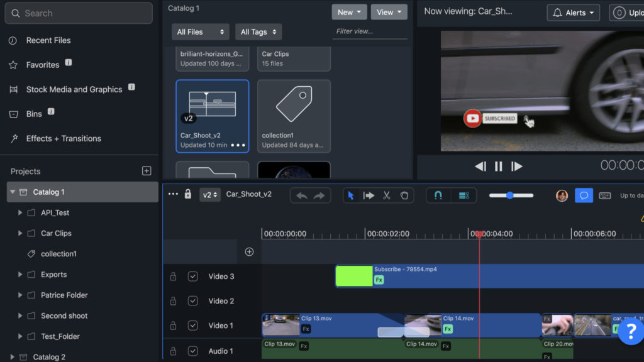Click the arrow selection pointer tool
The width and height of the screenshot is (644, 362).
pyautogui.click(x=351, y=195)
